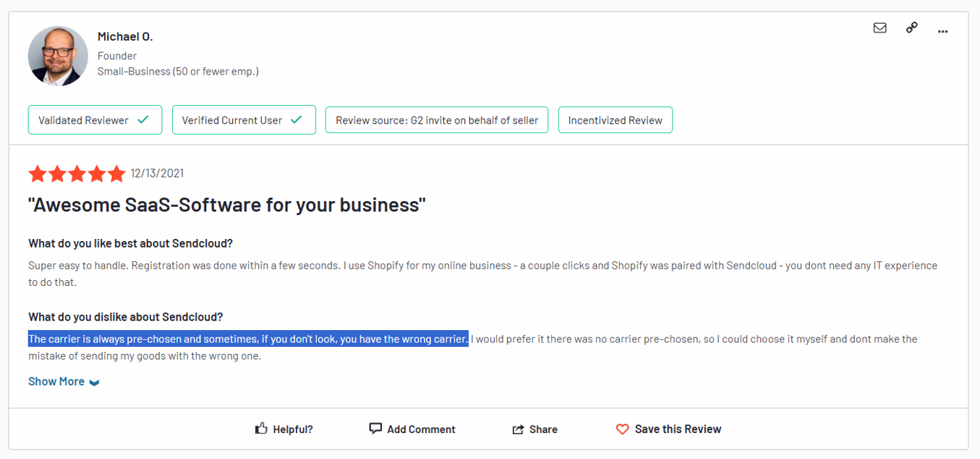980x459 pixels.
Task: Select the G2 invite review source badge
Action: pyautogui.click(x=436, y=119)
